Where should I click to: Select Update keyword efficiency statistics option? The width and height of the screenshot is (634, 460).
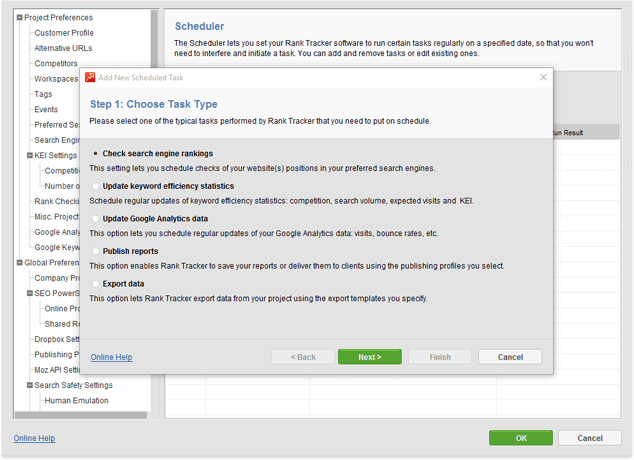(x=95, y=186)
